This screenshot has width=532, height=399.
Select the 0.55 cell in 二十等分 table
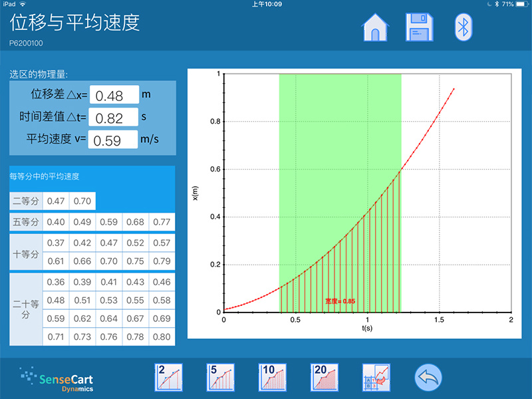[x=136, y=301]
